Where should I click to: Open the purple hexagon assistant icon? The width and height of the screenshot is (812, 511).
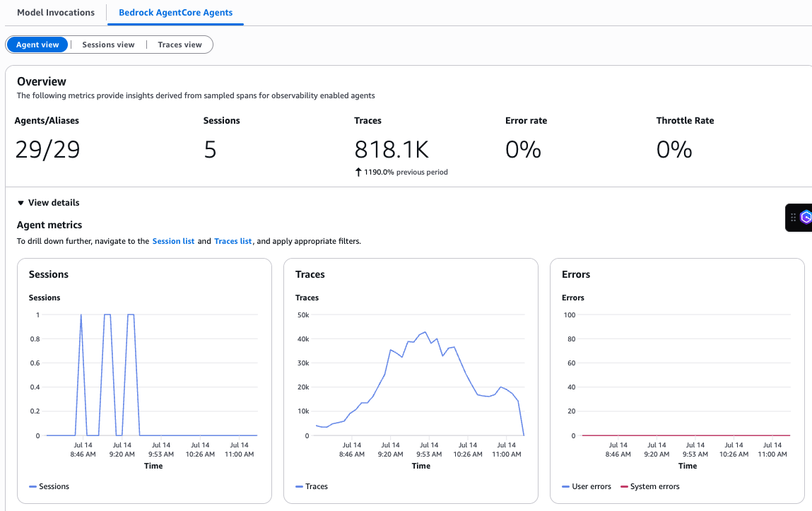point(806,218)
